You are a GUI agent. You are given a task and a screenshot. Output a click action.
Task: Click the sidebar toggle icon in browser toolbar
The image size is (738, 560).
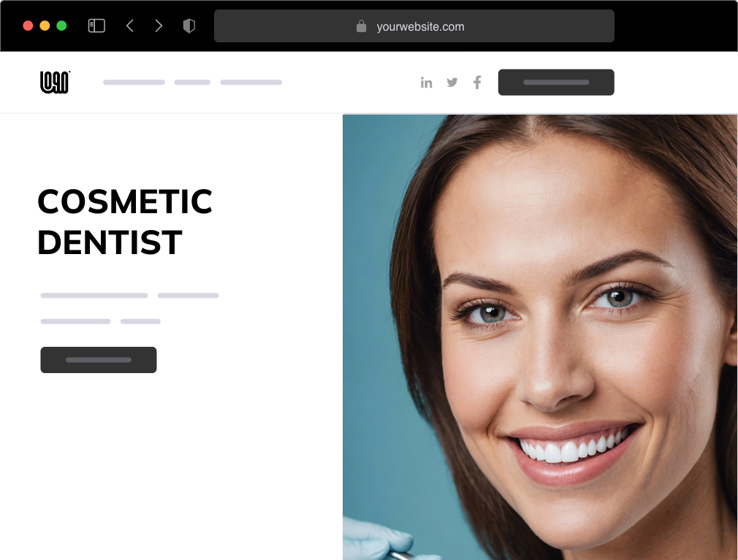[x=96, y=26]
